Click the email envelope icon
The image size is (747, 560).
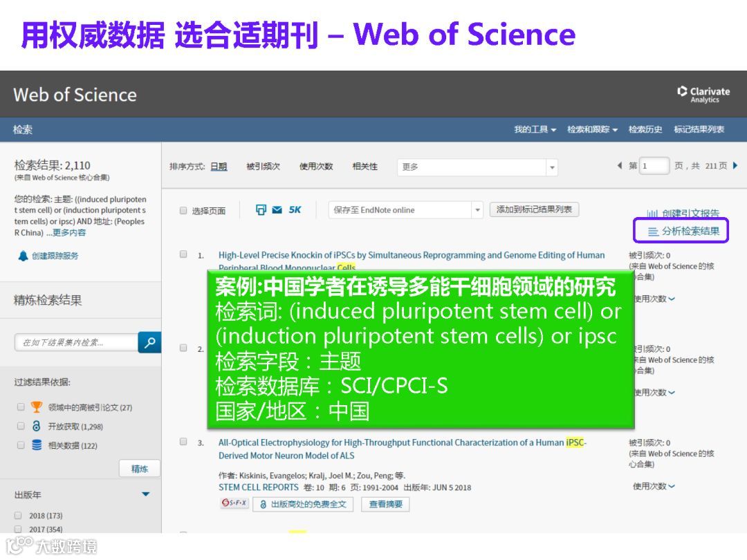277,209
